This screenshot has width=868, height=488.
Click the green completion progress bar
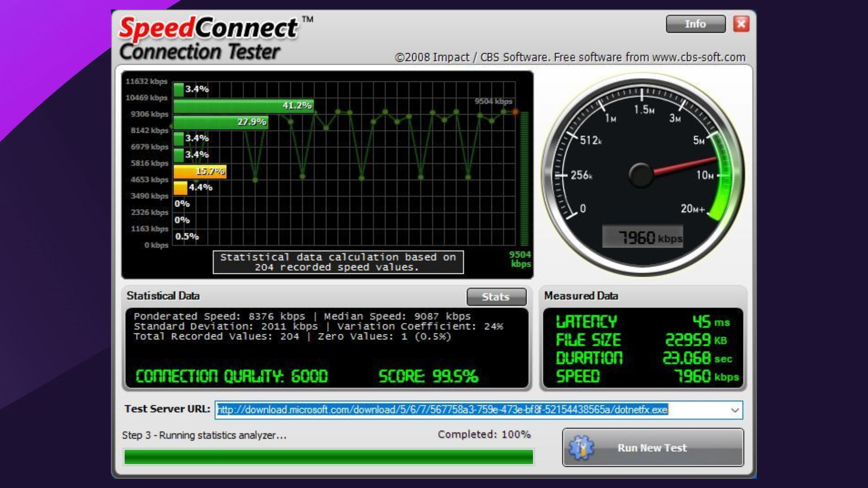329,457
